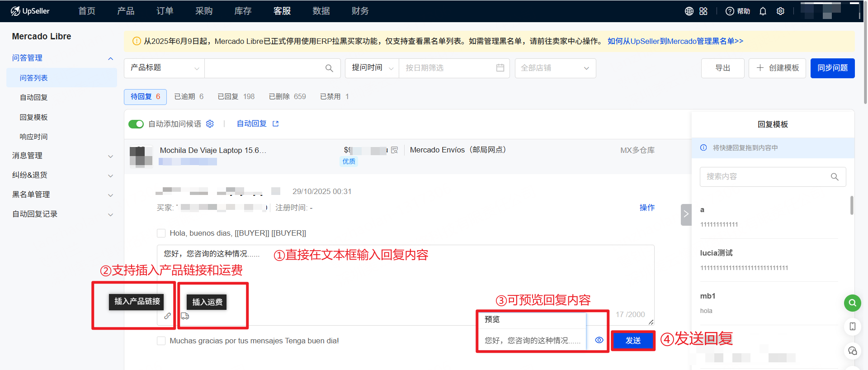Click the reply template panel scrollbar
The width and height of the screenshot is (868, 370).
pyautogui.click(x=852, y=205)
